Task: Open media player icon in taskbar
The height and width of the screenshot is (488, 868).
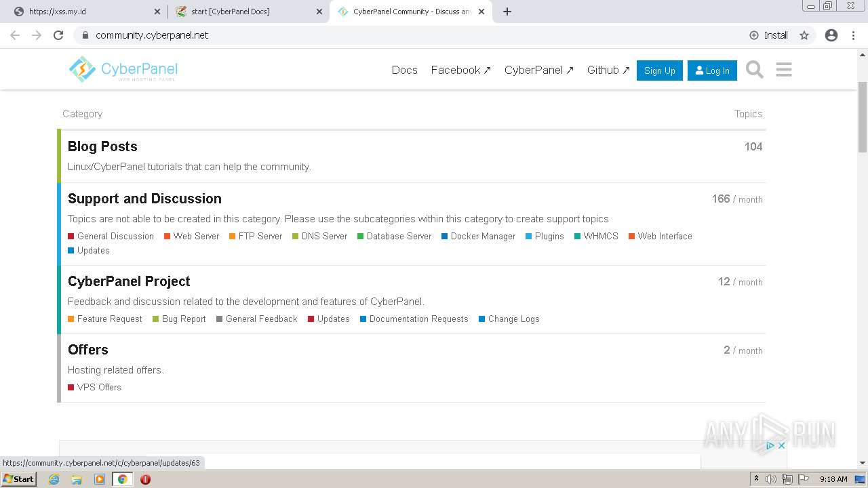Action: click(100, 479)
